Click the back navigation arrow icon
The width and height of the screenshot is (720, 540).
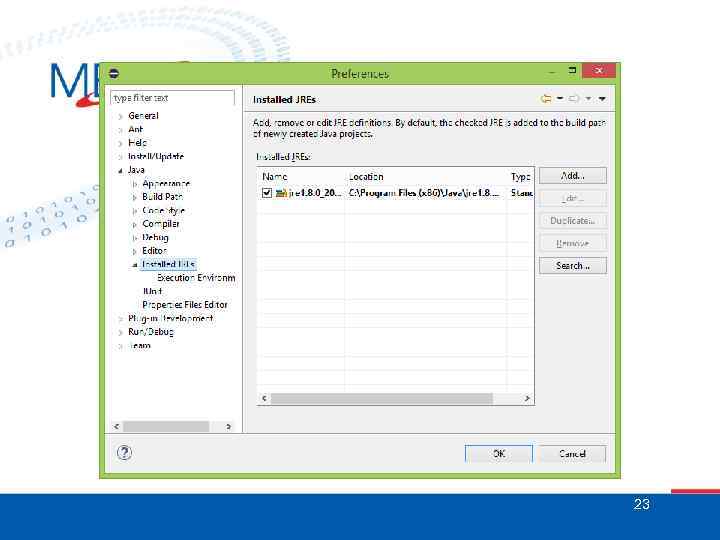click(546, 99)
